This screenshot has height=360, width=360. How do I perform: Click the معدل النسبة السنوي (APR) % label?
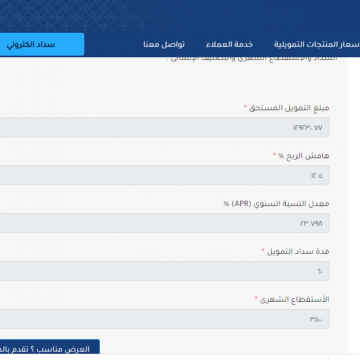pos(276,203)
